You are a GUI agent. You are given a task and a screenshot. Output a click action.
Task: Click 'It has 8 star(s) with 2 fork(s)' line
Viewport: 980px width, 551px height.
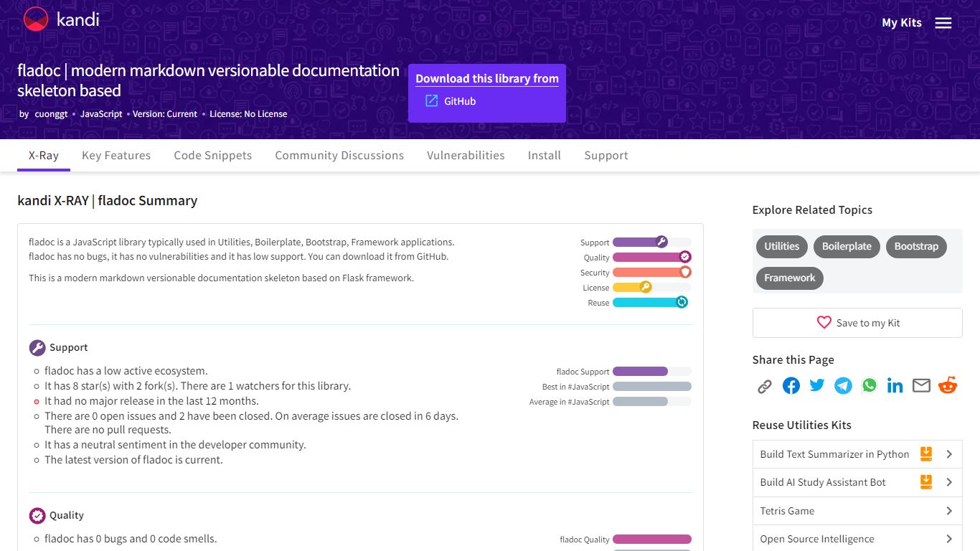pyautogui.click(x=197, y=386)
